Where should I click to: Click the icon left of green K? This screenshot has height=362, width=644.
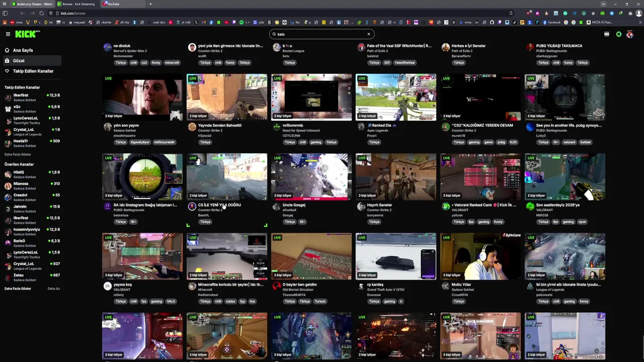click(607, 34)
